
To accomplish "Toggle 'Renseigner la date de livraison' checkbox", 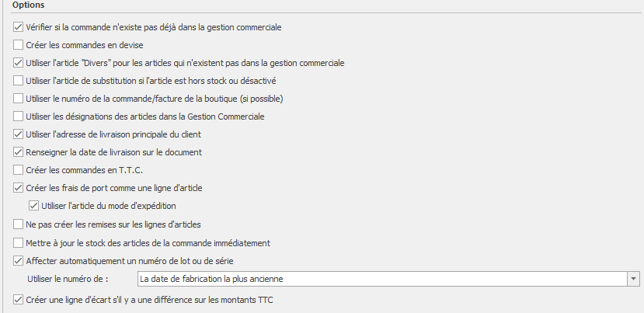I will click(19, 152).
